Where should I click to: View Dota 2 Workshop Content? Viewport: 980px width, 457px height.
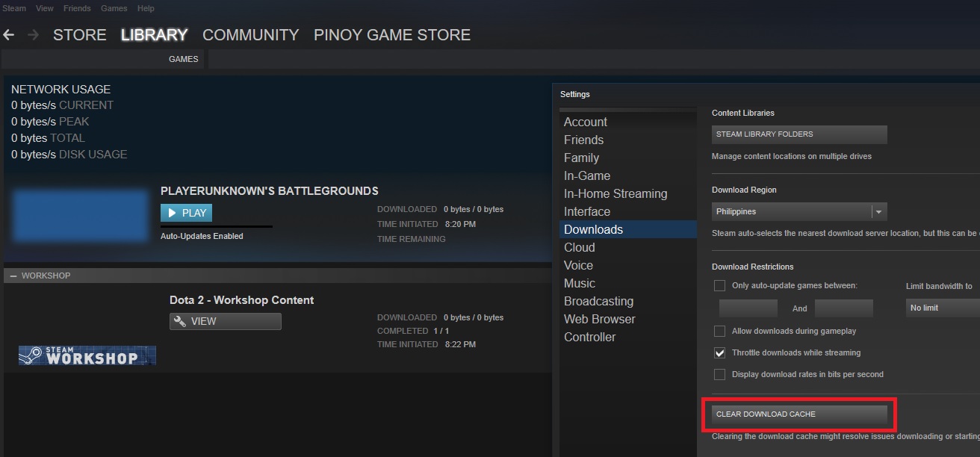click(226, 321)
